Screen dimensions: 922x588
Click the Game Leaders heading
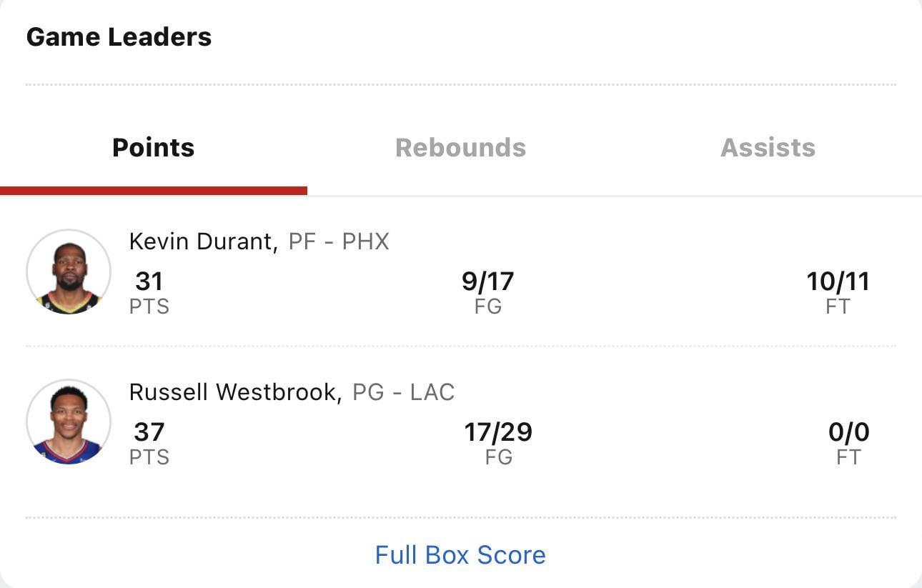click(x=119, y=37)
